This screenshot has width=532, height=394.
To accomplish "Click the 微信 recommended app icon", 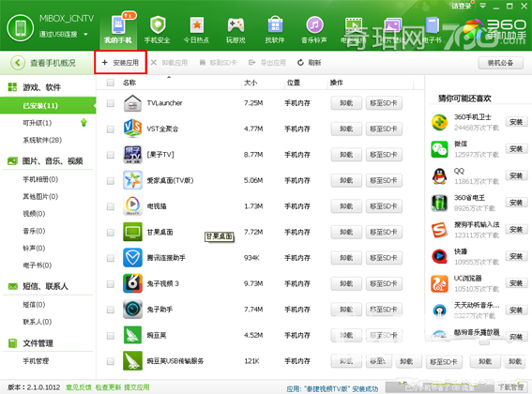I will point(440,149).
